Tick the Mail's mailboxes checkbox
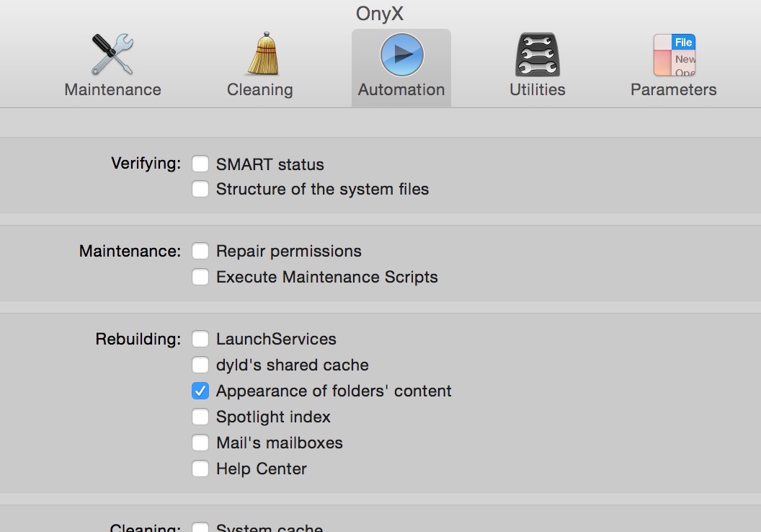 200,443
